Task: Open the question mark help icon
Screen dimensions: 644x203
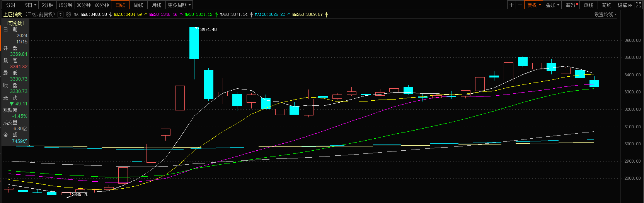Action: [x=60, y=14]
